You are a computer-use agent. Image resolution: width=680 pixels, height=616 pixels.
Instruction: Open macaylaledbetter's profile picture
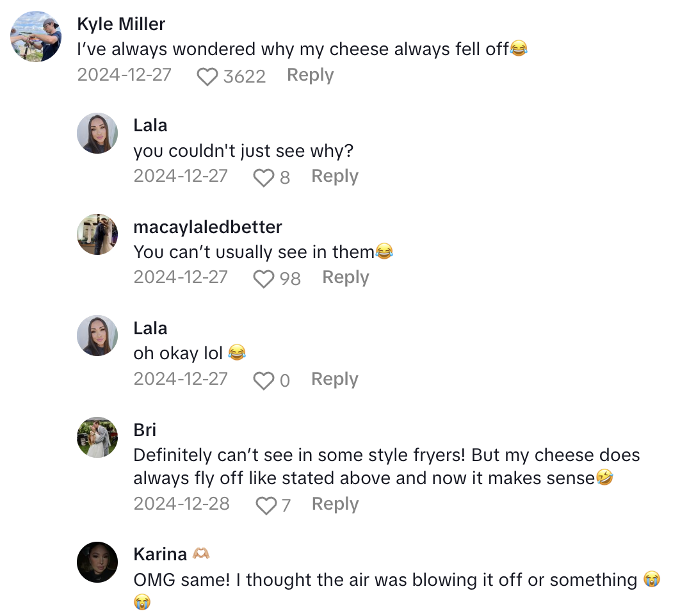97,234
